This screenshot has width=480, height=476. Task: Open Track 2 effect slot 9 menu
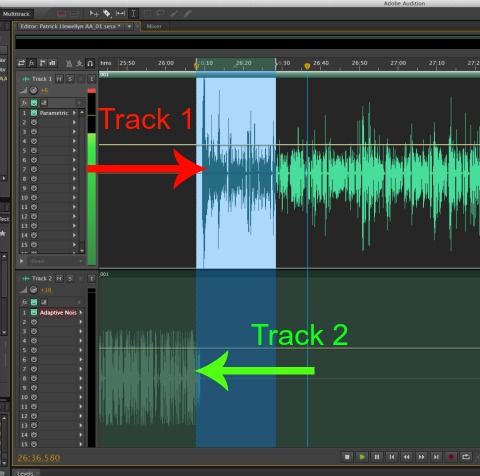(81, 388)
